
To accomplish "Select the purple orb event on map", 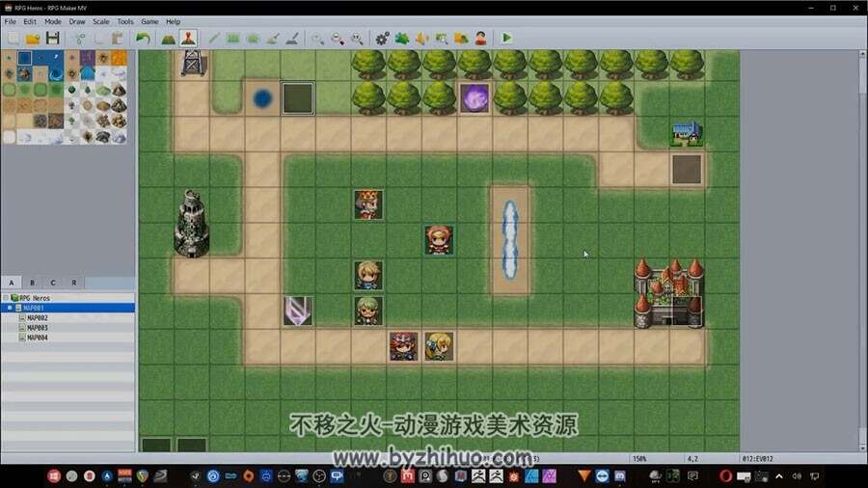I will tap(475, 98).
